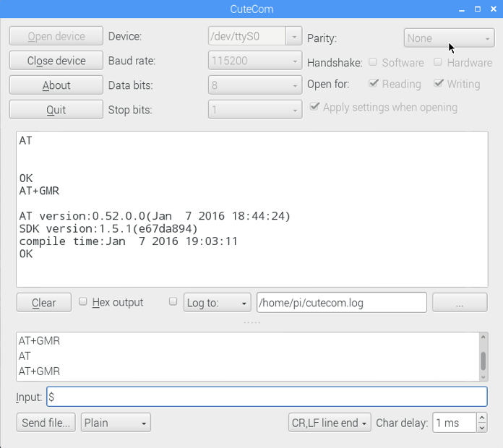Screen dimensions: 503x448
Task: Maximize the CuteCom window
Action: (x=478, y=9)
